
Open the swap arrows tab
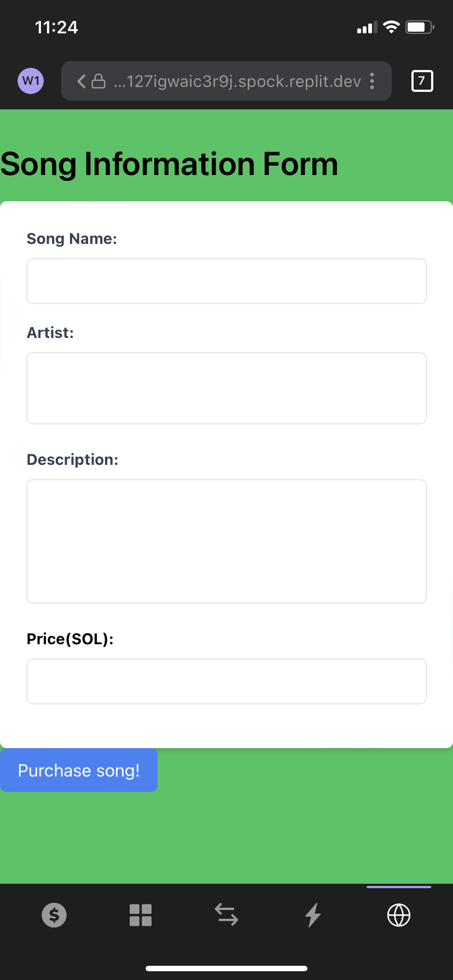click(226, 915)
